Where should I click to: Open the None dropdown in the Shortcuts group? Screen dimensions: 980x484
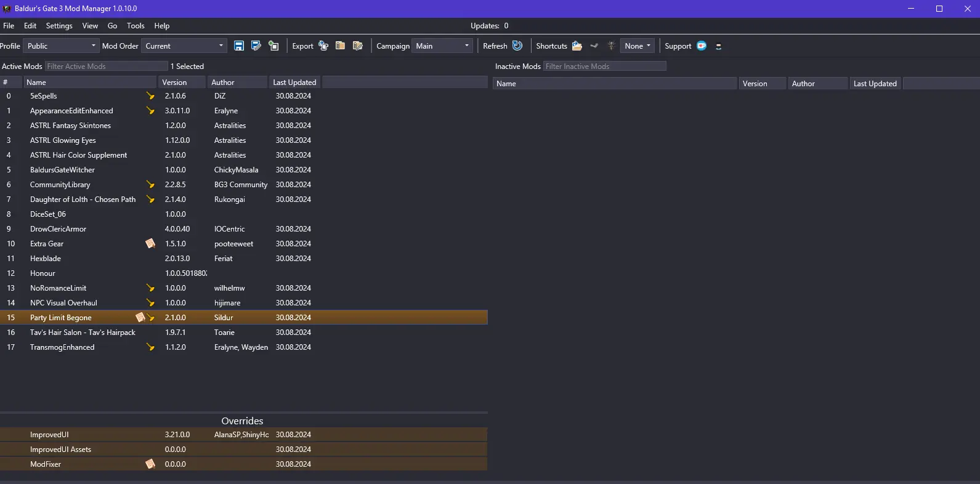pos(638,46)
